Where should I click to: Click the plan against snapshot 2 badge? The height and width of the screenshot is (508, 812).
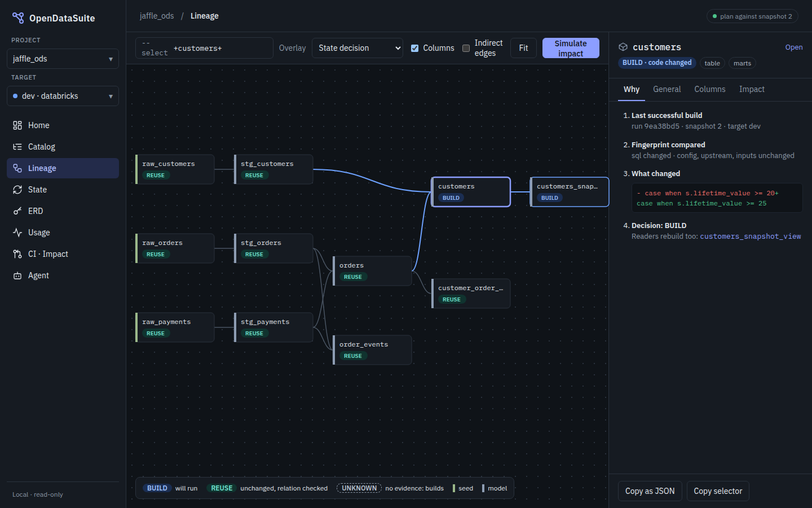click(752, 16)
